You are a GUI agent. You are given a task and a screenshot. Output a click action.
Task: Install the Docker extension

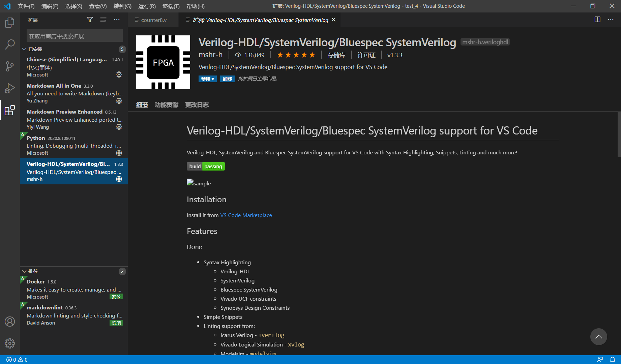(116, 297)
